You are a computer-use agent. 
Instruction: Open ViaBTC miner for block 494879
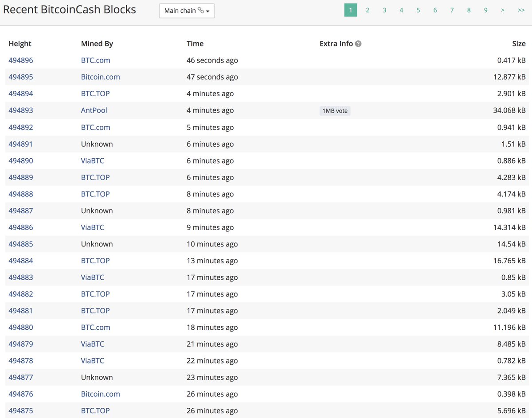[93, 344]
